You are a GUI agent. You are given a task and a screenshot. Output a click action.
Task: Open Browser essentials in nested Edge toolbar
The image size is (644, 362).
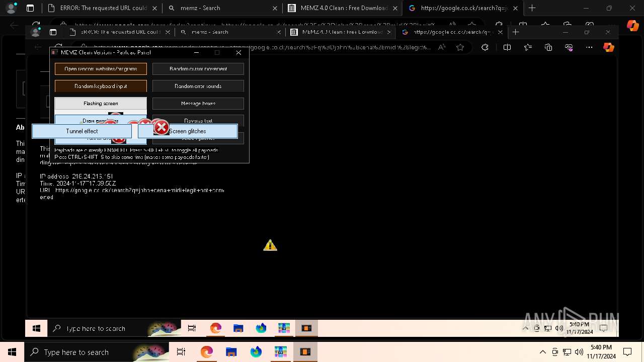tap(569, 47)
